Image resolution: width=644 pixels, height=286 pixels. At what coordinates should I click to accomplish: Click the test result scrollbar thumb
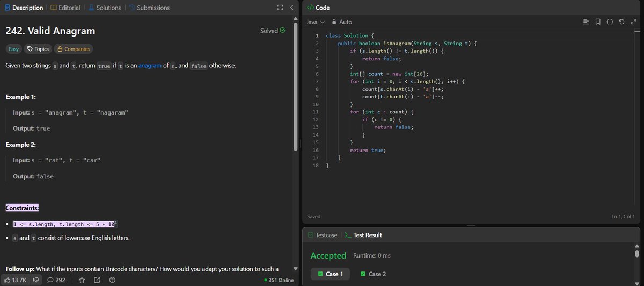pyautogui.click(x=637, y=254)
